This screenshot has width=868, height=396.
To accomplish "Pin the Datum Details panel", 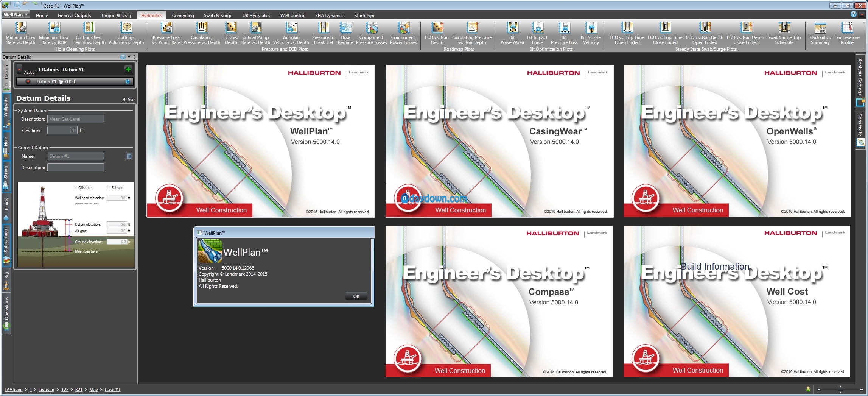I will click(x=134, y=57).
